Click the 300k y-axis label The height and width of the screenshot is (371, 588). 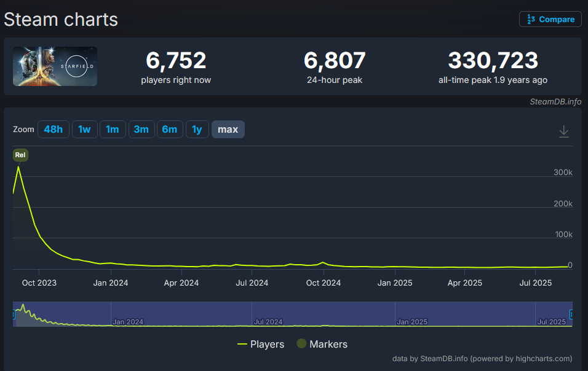(563, 173)
